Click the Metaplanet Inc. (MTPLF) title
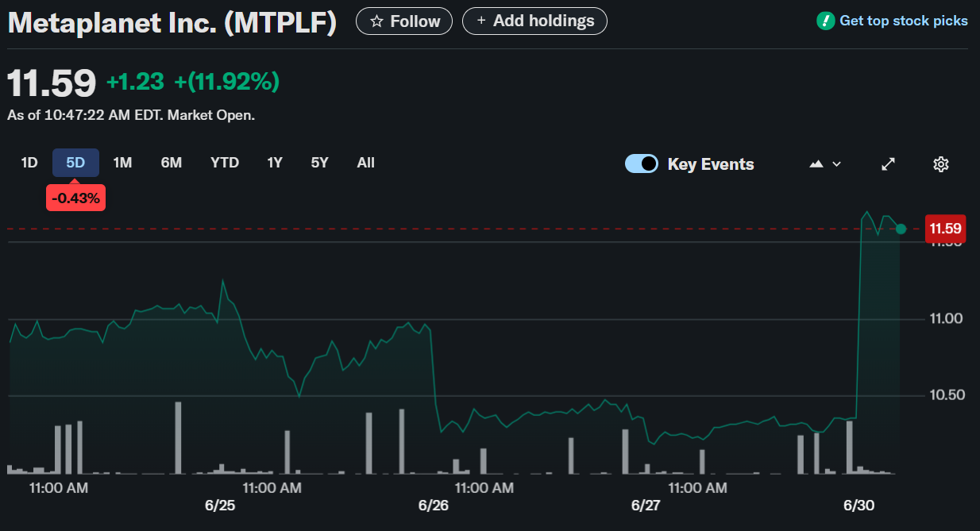 point(172,22)
